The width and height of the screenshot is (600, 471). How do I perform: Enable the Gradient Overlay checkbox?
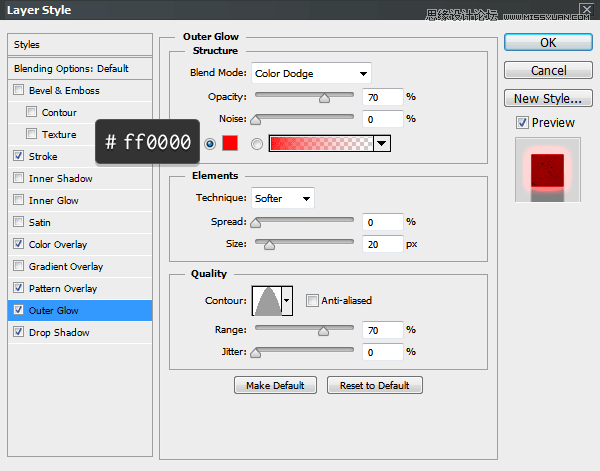pos(18,266)
